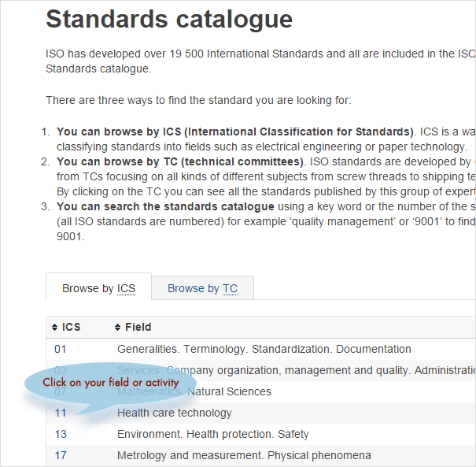Open Metrology and measurement. Physical phenomena
Screen dimensions: 476x467
tap(244, 455)
